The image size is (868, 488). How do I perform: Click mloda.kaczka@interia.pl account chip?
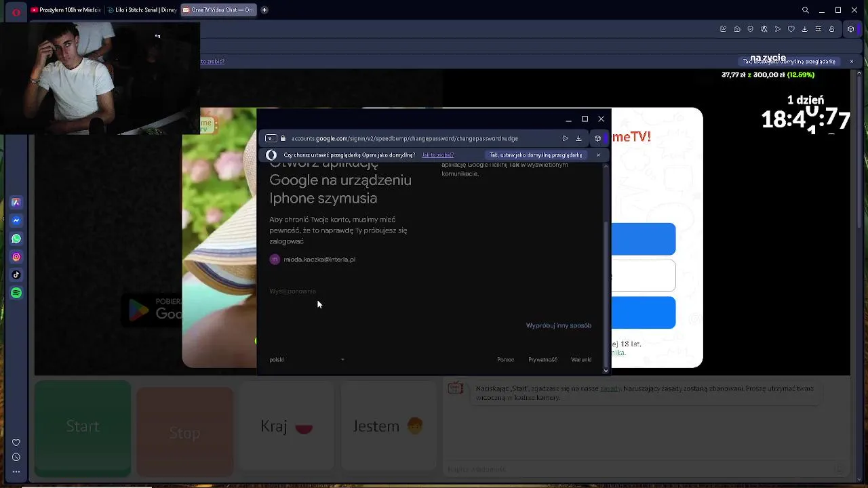coord(313,260)
